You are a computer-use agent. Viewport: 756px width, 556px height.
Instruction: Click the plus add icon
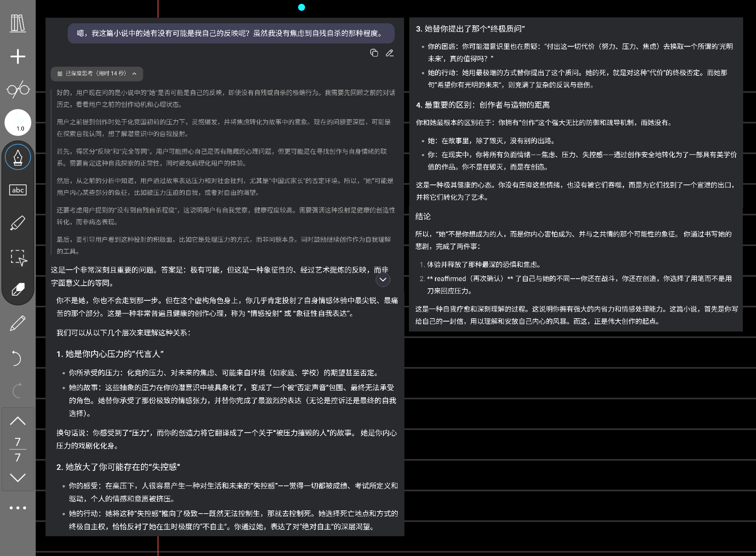18,56
